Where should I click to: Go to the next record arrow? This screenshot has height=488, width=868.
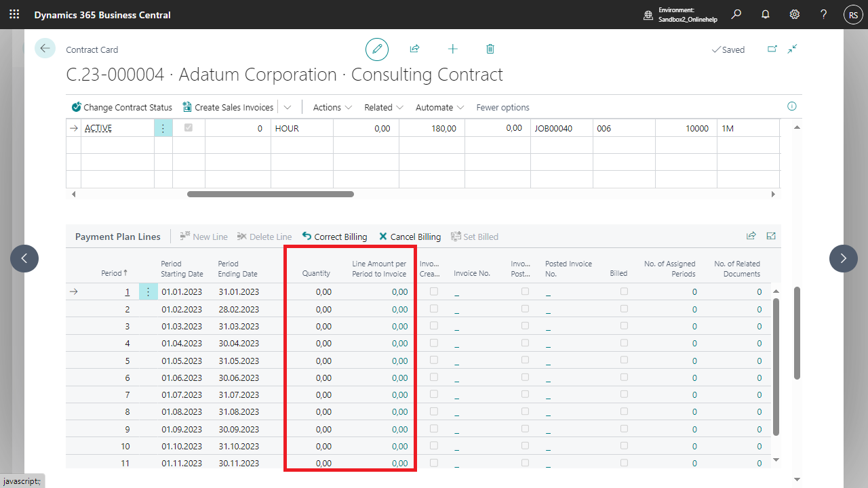coord(844,258)
